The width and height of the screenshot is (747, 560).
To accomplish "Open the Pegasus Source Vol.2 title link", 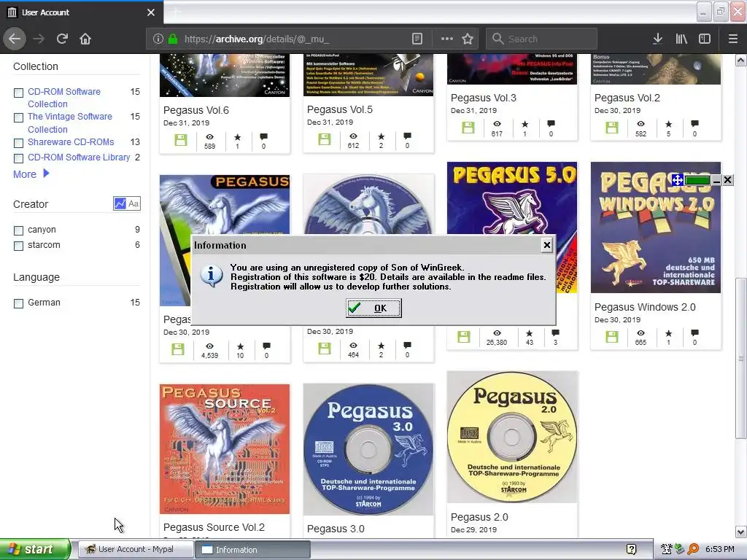I will click(214, 527).
